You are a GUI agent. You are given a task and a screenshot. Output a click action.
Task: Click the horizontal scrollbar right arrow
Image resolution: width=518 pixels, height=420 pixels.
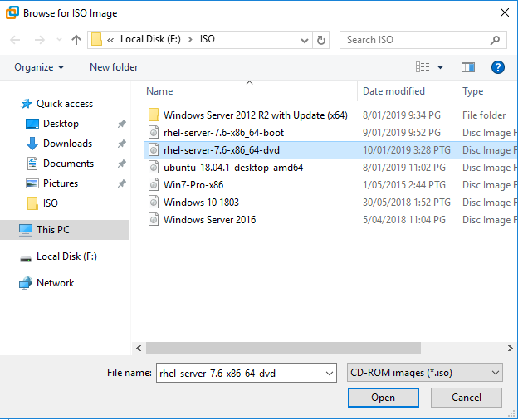[x=511, y=349]
